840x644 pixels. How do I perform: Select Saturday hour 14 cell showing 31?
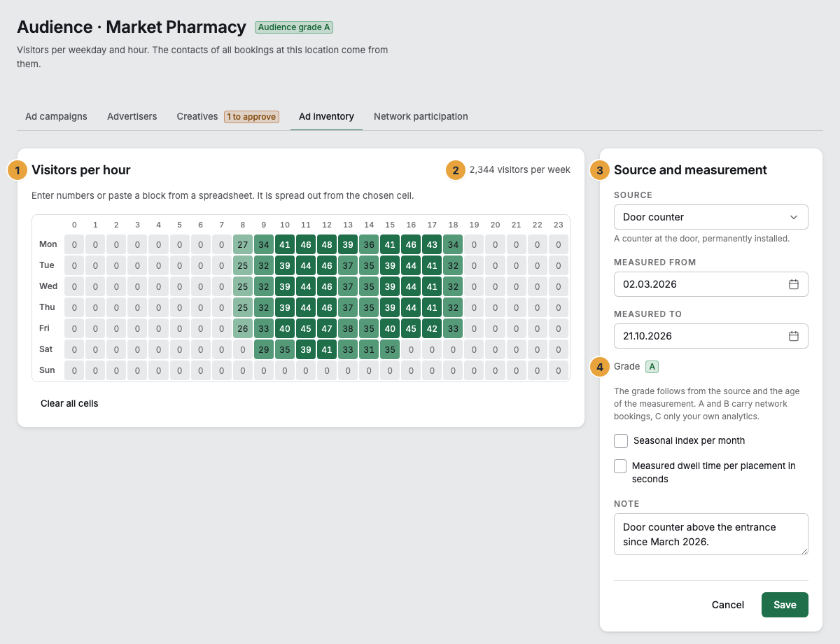tap(369, 350)
